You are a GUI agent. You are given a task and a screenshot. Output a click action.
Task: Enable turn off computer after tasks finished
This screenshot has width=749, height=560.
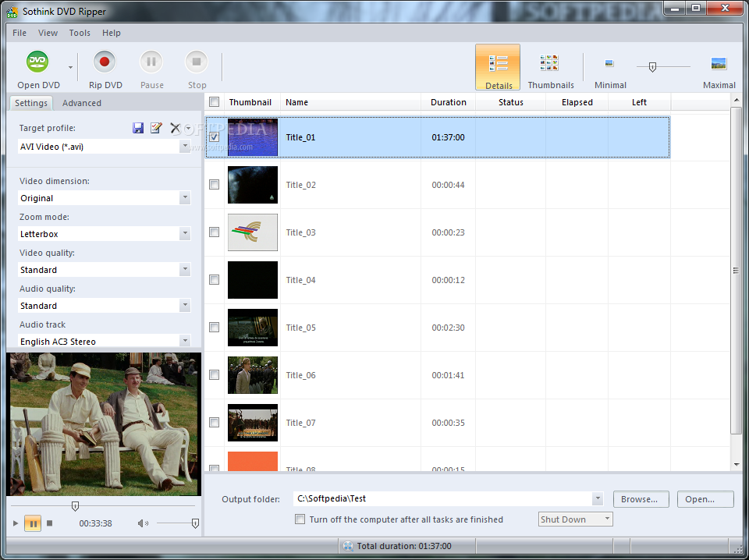pyautogui.click(x=300, y=519)
